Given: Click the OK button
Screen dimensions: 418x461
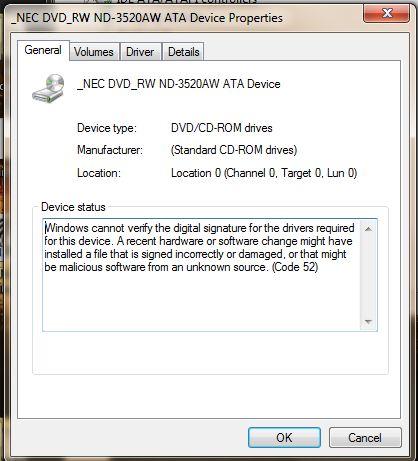Looking at the screenshot, I should tap(284, 437).
